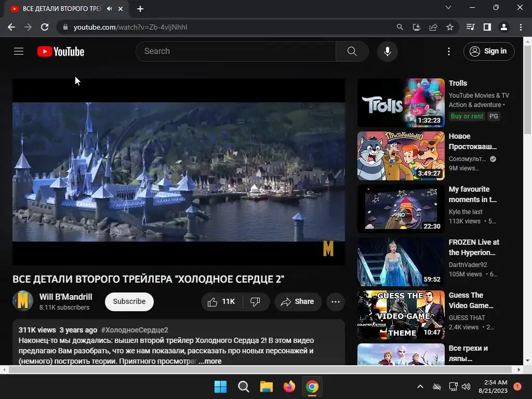Start voice search with microphone icon
The height and width of the screenshot is (399, 532).
tap(388, 51)
